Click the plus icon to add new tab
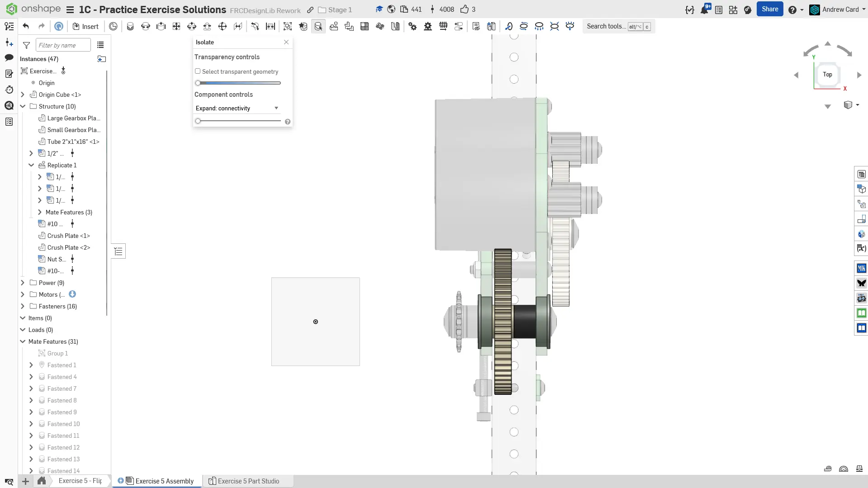Viewport: 868px width, 488px height. click(x=26, y=481)
